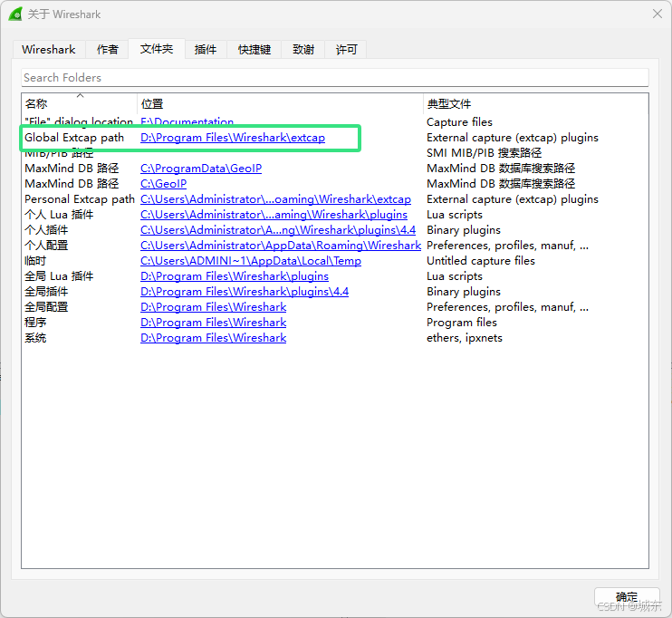Sort by the 典型文件 column header

click(536, 103)
